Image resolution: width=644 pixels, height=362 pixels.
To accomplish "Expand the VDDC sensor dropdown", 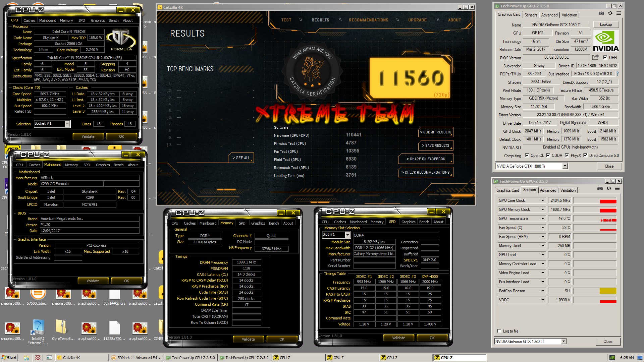I will coord(543,300).
